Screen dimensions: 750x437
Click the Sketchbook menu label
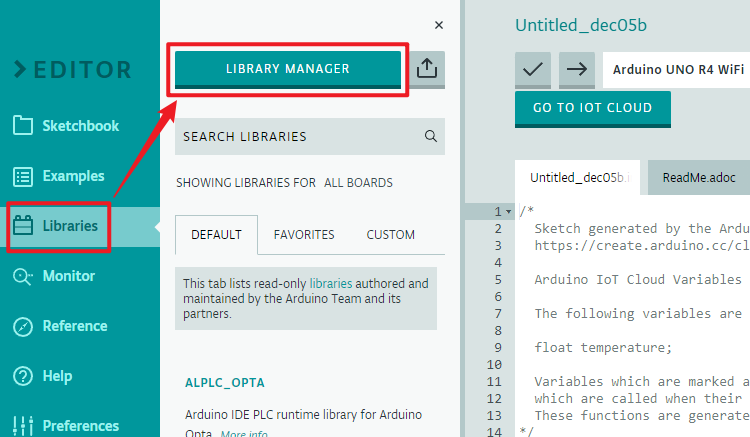point(80,126)
